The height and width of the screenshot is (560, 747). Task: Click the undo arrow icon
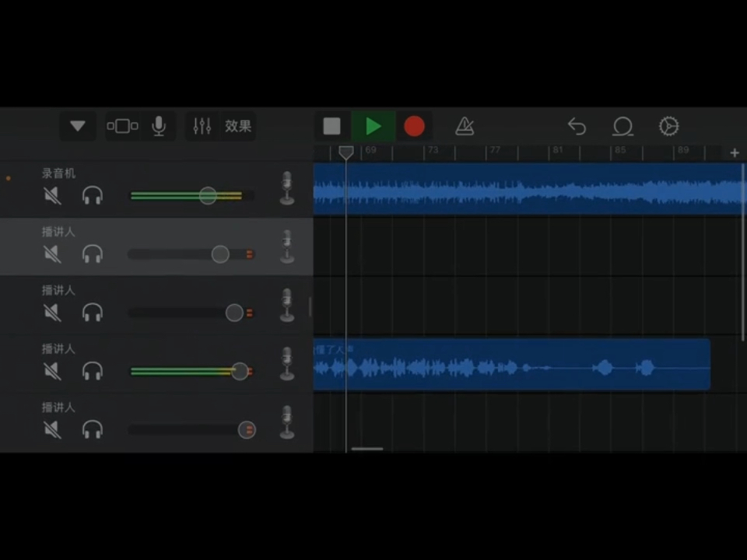click(577, 126)
